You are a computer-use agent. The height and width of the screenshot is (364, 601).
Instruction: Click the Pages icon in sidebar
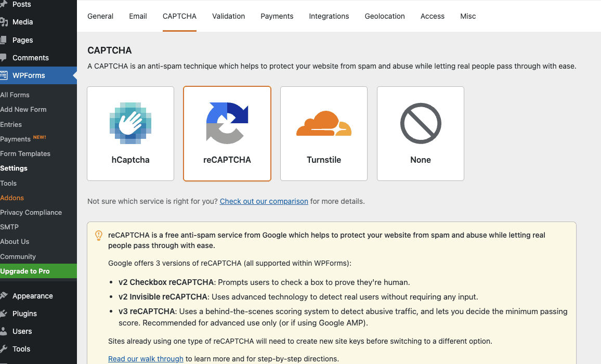[x=3, y=40]
